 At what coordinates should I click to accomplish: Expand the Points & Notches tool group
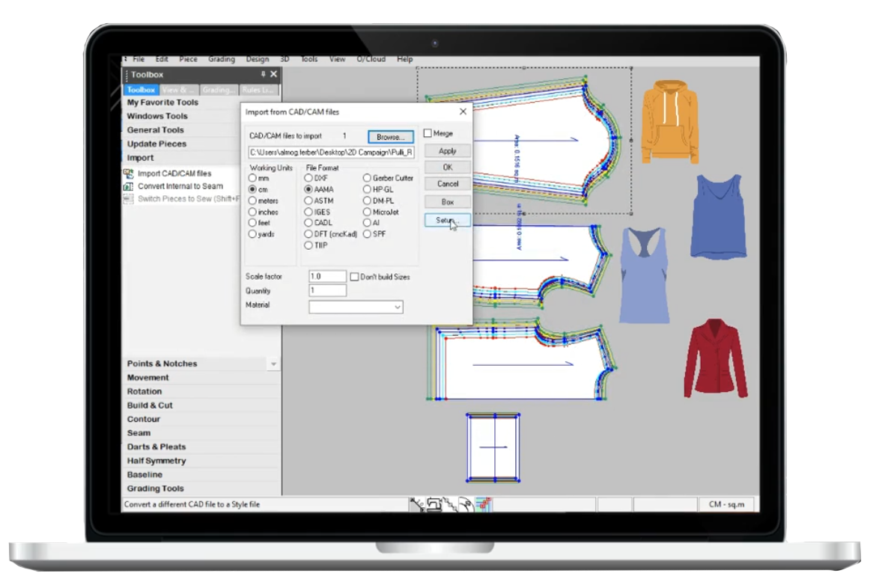(162, 364)
